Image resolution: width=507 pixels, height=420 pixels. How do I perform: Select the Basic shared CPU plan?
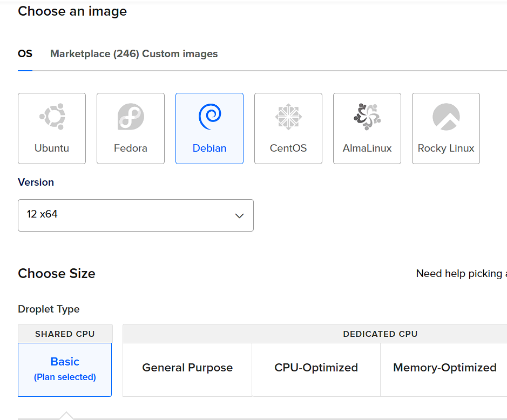65,369
